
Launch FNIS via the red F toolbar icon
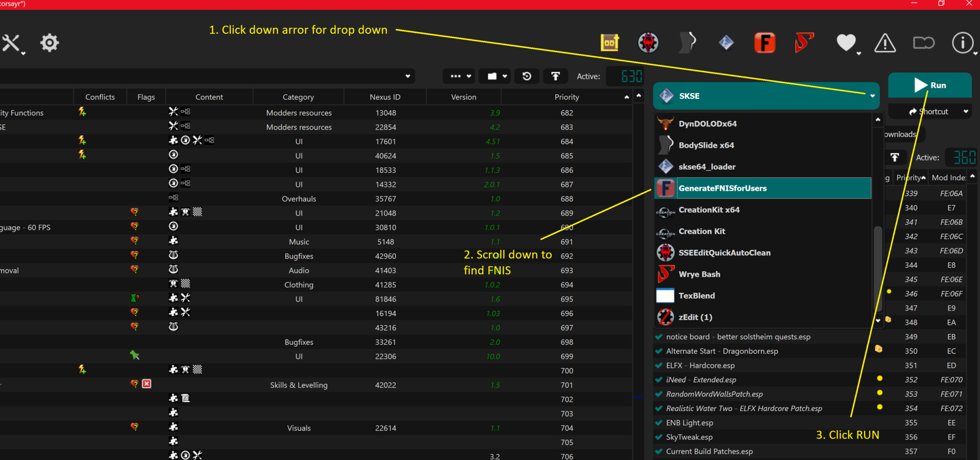pyautogui.click(x=765, y=43)
